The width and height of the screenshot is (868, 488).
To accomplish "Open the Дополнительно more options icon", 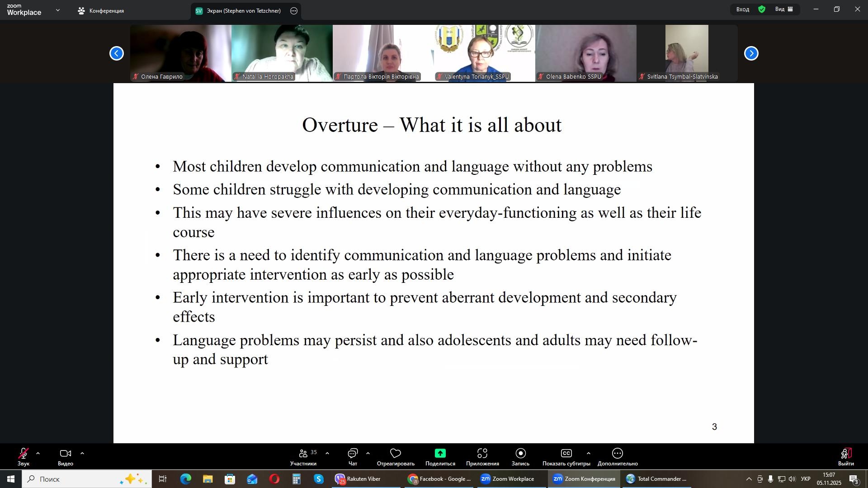I will click(618, 454).
